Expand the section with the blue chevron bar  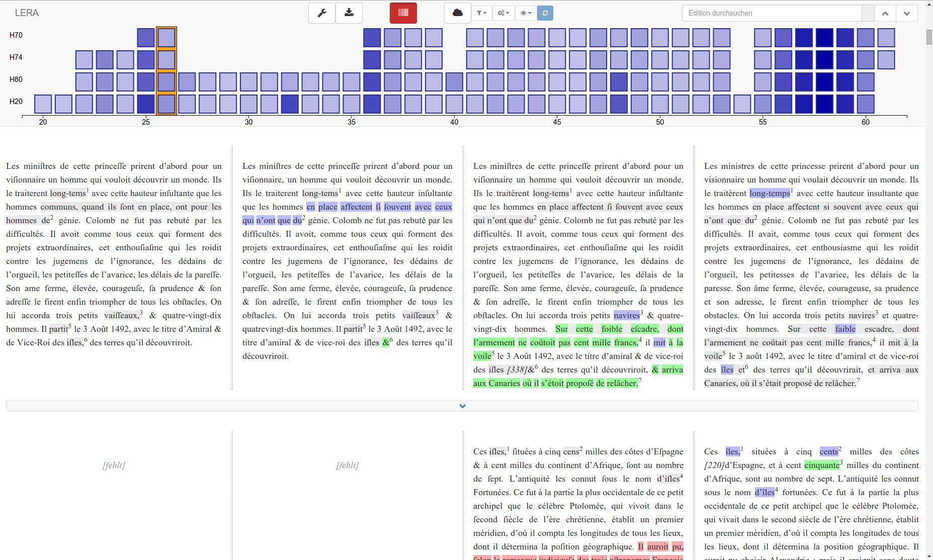462,406
